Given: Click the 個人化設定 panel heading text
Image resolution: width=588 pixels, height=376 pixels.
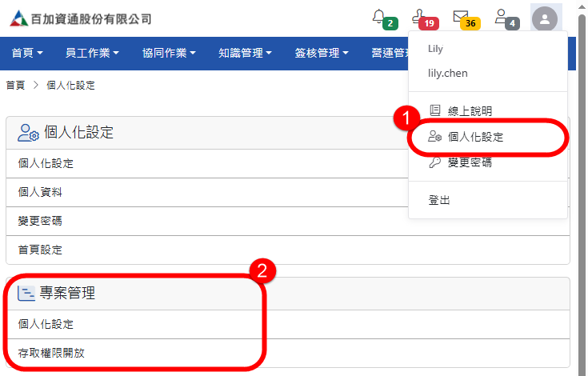Looking at the screenshot, I should tap(78, 132).
